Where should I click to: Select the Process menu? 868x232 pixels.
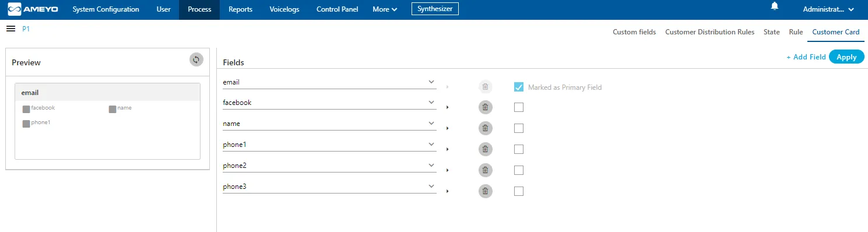[x=199, y=9]
